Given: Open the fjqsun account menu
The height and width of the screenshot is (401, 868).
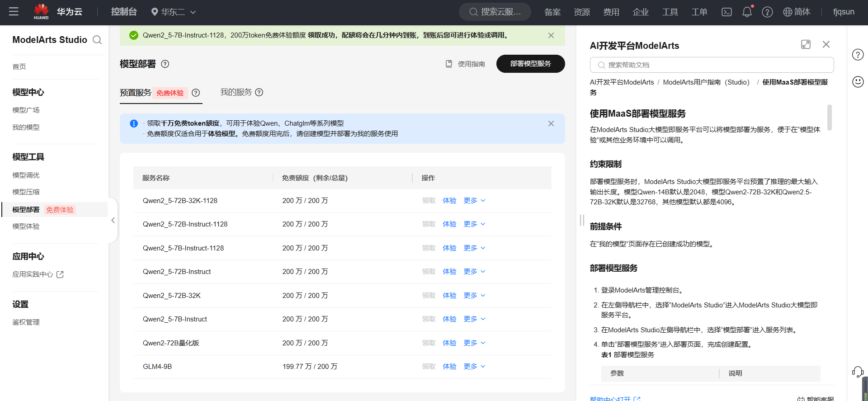Looking at the screenshot, I should point(844,12).
